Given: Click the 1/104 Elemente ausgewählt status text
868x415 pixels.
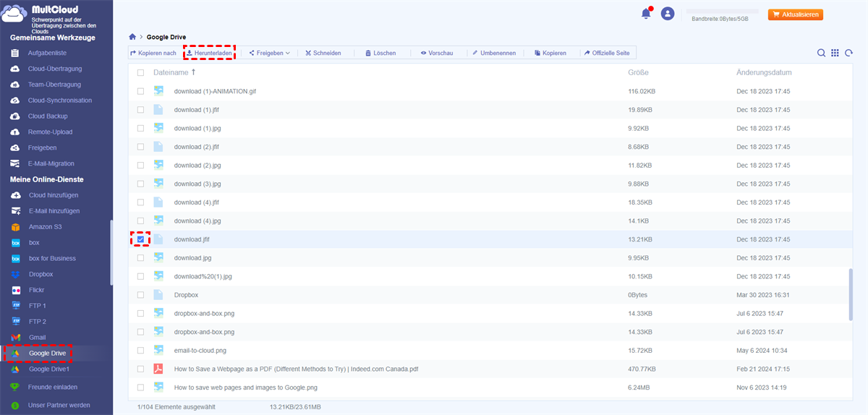Looking at the screenshot, I should pos(176,407).
